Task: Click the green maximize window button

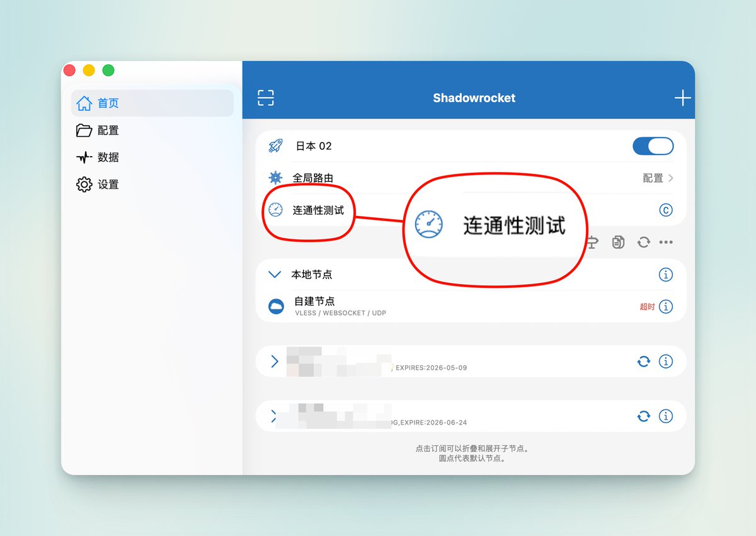Action: tap(108, 71)
